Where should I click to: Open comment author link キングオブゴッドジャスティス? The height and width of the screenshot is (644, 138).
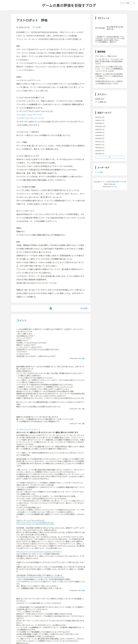[28, 430]
